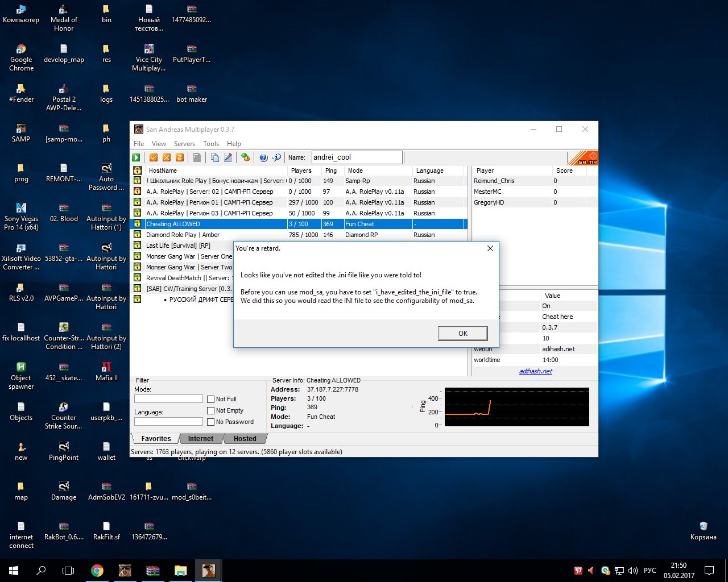Click the Copy Server Info icon
This screenshot has height=582, width=728.
[x=214, y=157]
